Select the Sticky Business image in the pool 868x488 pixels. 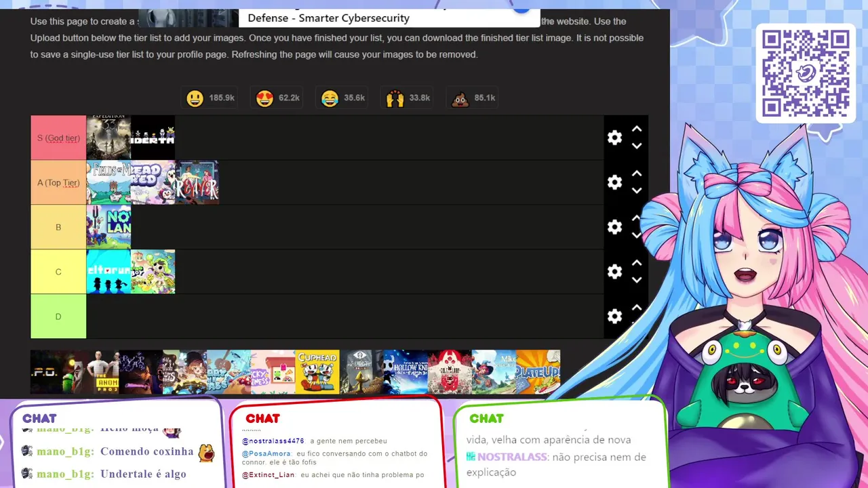273,372
